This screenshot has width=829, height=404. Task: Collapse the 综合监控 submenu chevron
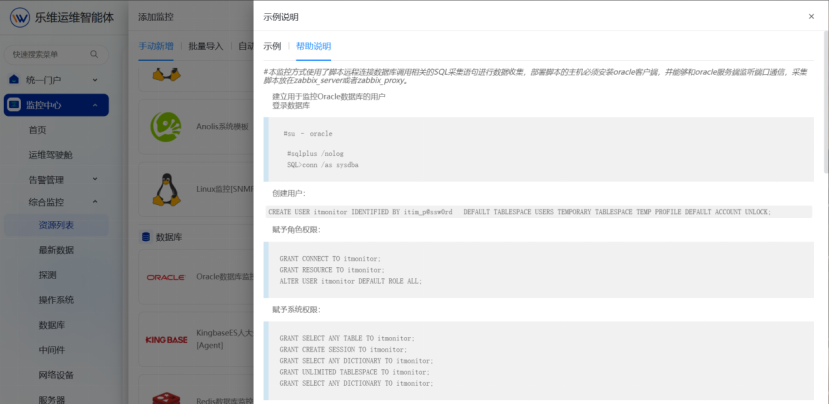(95, 201)
